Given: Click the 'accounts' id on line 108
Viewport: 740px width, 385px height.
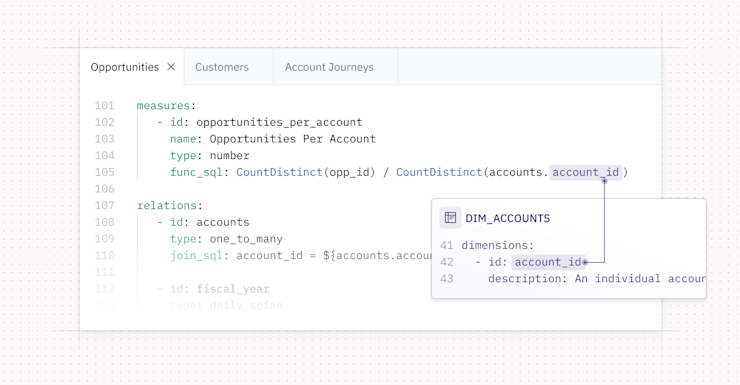Looking at the screenshot, I should point(223,222).
